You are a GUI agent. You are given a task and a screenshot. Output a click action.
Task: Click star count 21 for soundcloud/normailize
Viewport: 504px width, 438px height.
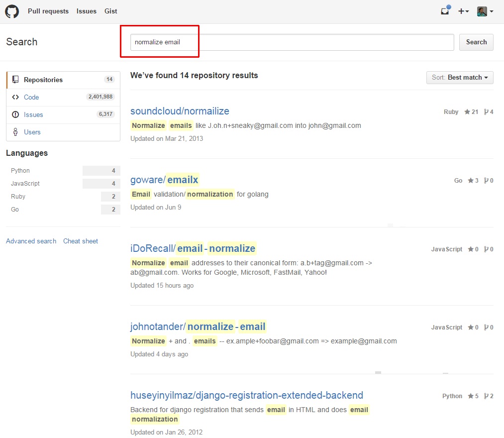click(x=471, y=112)
